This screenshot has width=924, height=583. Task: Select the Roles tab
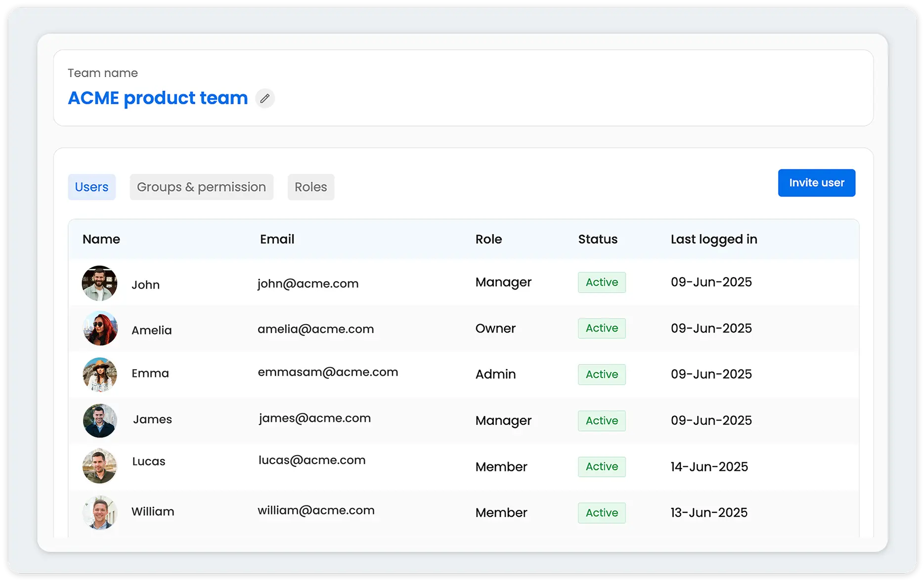click(x=311, y=187)
